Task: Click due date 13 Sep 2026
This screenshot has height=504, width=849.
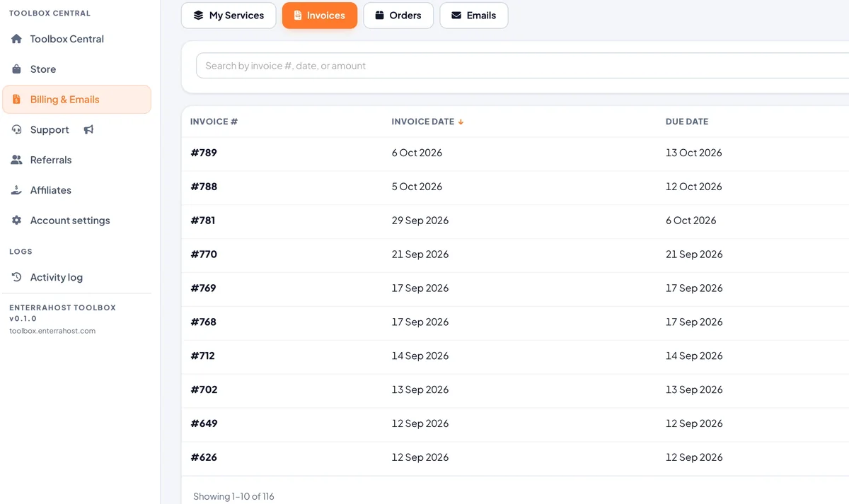Action: (x=694, y=389)
